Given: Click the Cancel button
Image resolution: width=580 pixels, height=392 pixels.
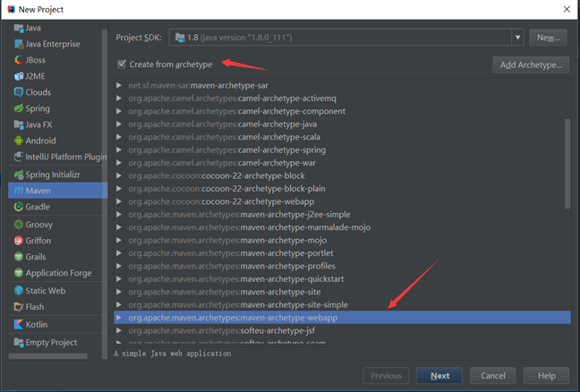Looking at the screenshot, I should point(492,376).
